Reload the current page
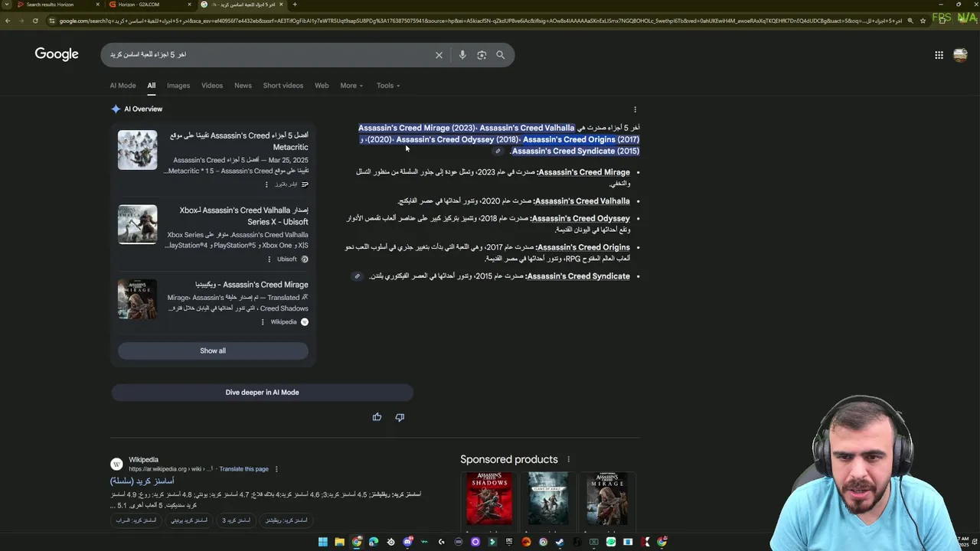Image resolution: width=980 pixels, height=551 pixels. (x=35, y=21)
